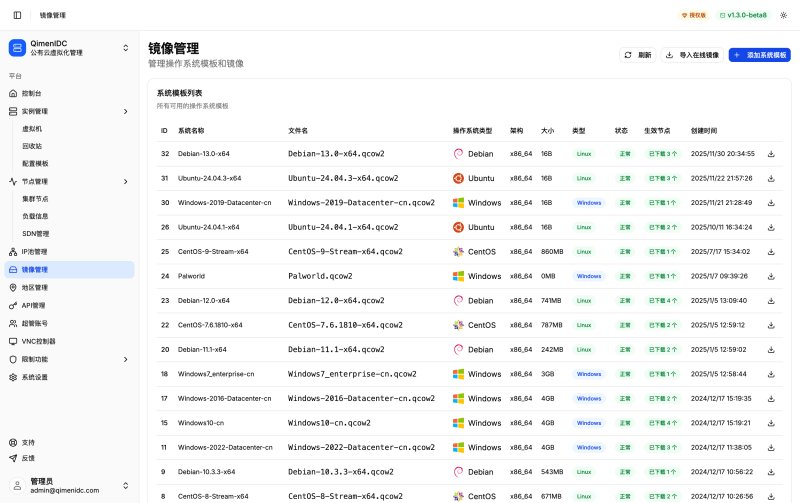This screenshot has width=800, height=503.
Task: Click the 已下载 4 个 badge for Debian-12.0-x64
Action: click(663, 300)
